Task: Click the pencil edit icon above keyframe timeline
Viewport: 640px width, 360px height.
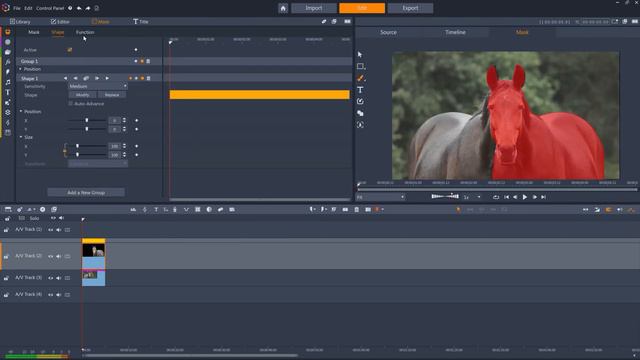Action: click(324, 22)
